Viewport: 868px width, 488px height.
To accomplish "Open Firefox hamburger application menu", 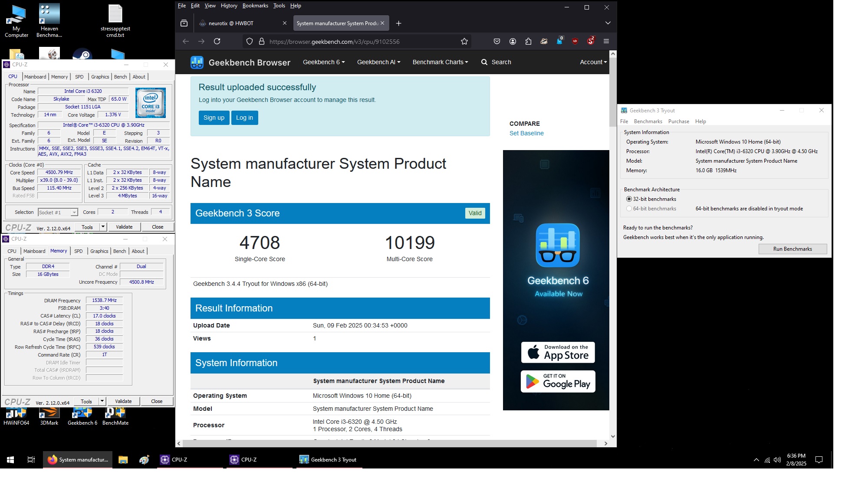I will coord(606,41).
